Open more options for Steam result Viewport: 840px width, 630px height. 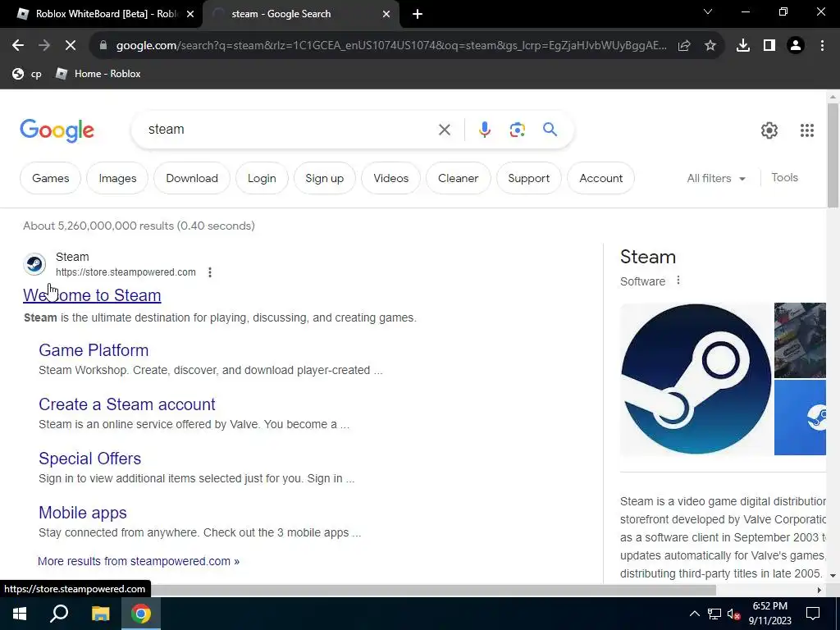point(210,272)
